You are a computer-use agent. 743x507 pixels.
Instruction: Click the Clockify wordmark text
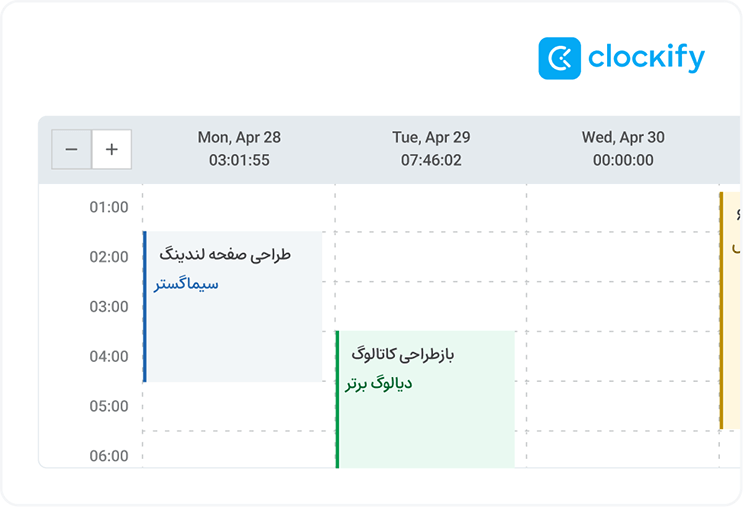646,58
